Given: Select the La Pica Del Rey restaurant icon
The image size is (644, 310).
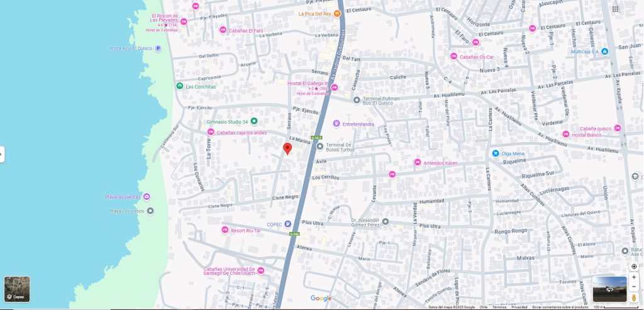Looking at the screenshot, I should click(x=337, y=14).
